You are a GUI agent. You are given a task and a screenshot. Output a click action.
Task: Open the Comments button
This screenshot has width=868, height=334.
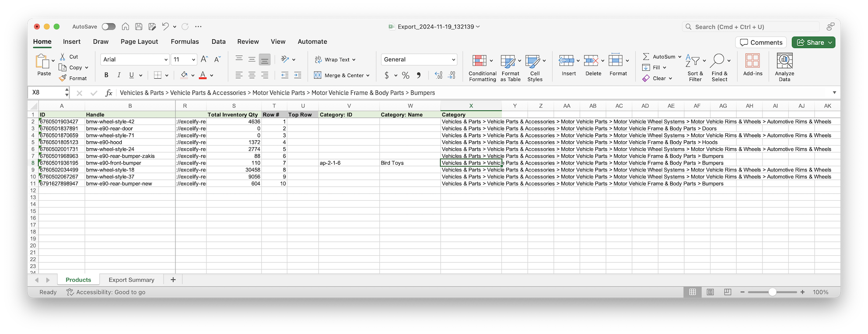761,42
